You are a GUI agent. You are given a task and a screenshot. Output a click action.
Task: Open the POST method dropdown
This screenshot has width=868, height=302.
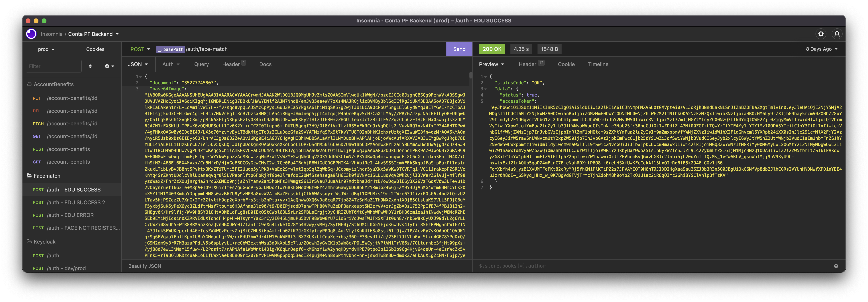[140, 49]
